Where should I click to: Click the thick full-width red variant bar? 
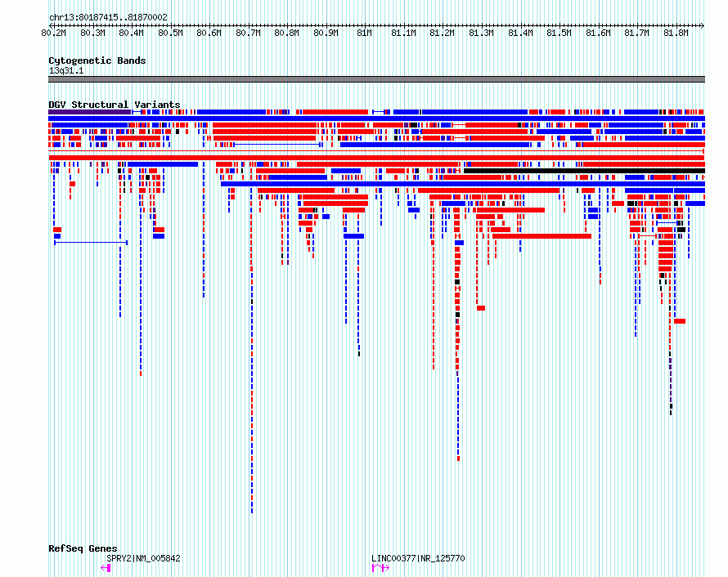point(376,158)
